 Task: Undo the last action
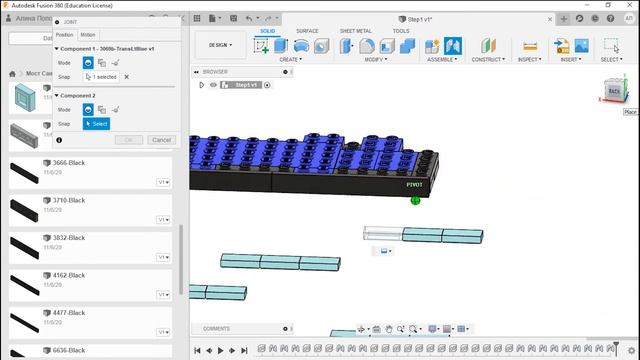click(249, 18)
